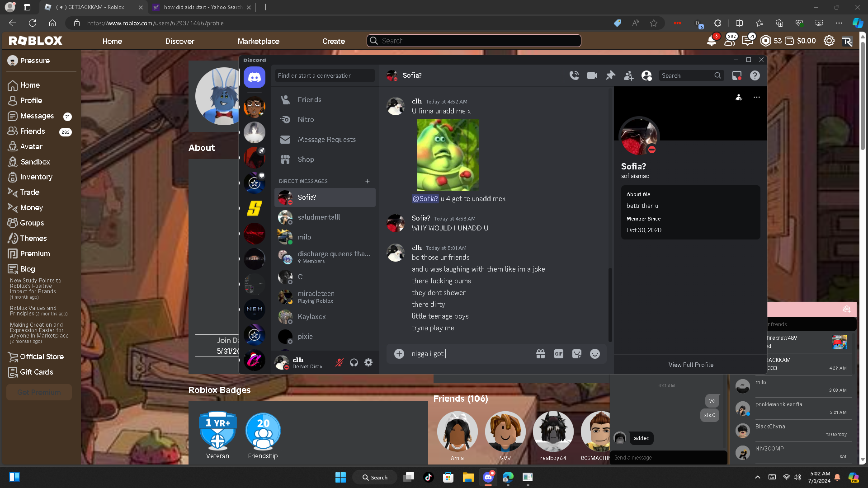Open pinned messages in Discord chat
This screenshot has height=488, width=868.
pos(610,75)
